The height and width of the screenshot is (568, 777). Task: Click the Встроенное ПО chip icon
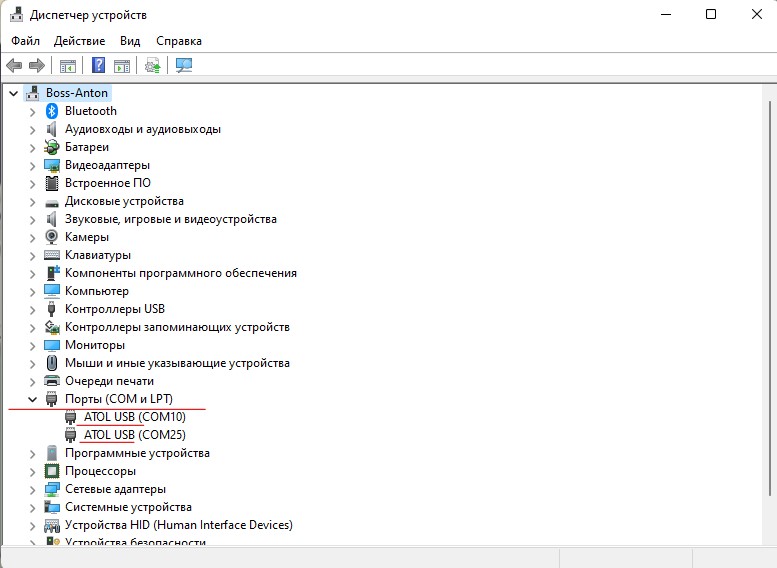coord(52,183)
